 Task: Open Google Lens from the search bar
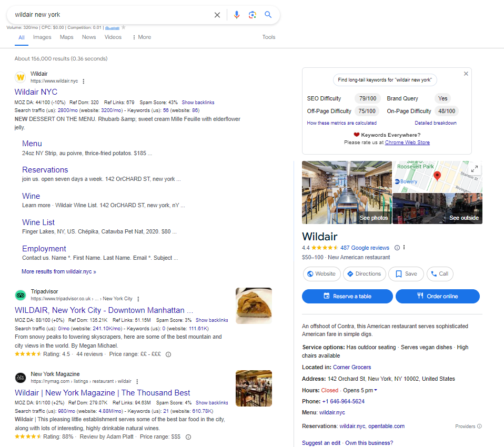[253, 15]
